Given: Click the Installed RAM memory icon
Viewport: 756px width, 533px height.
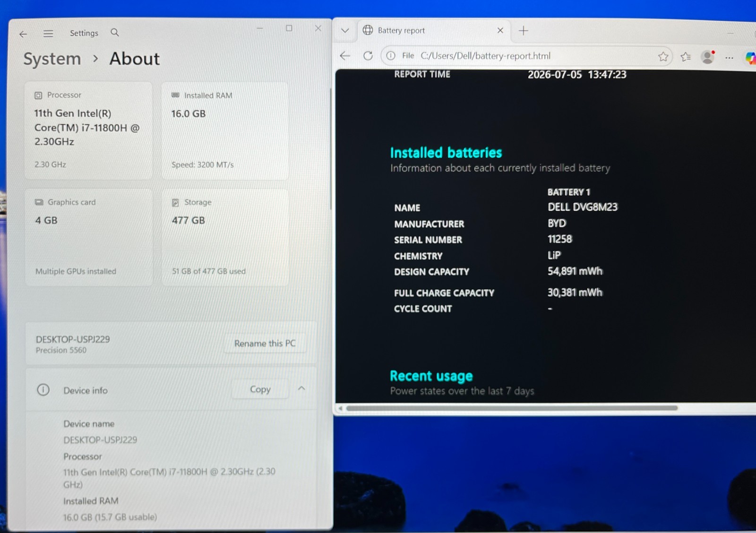Looking at the screenshot, I should 175,95.
